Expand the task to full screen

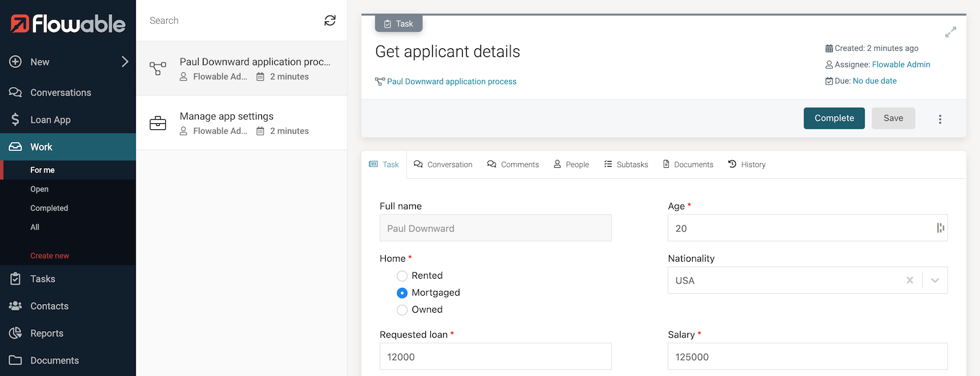pos(951,32)
